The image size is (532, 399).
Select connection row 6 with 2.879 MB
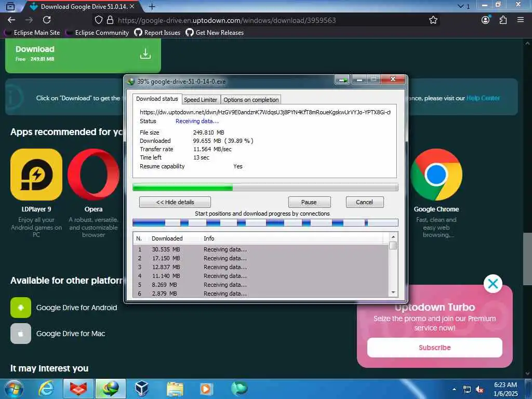click(x=261, y=293)
